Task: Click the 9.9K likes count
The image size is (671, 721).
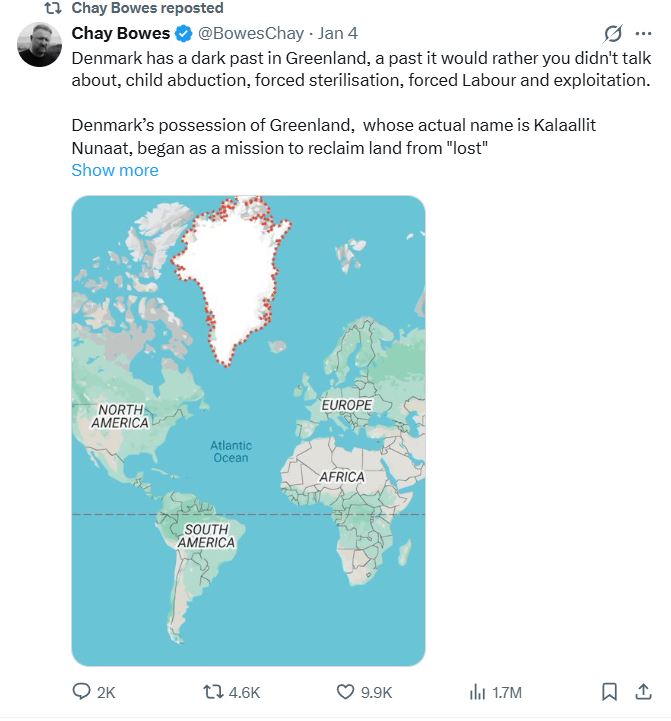Action: click(376, 692)
